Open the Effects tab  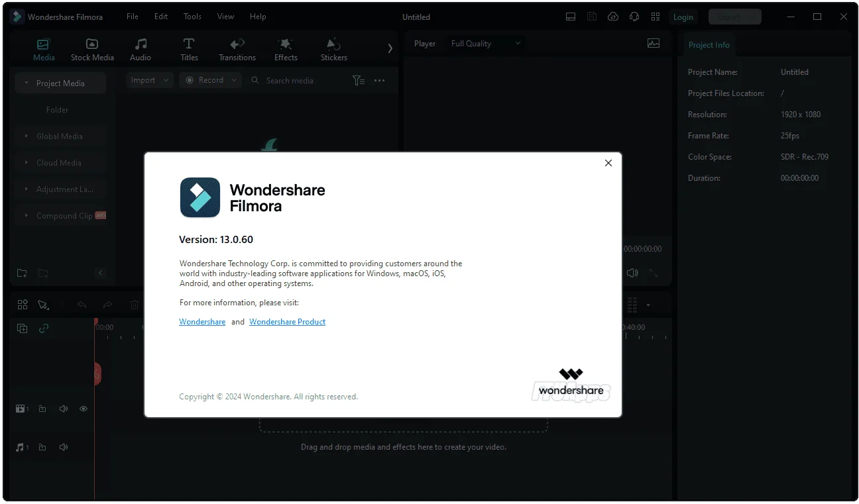coord(286,50)
